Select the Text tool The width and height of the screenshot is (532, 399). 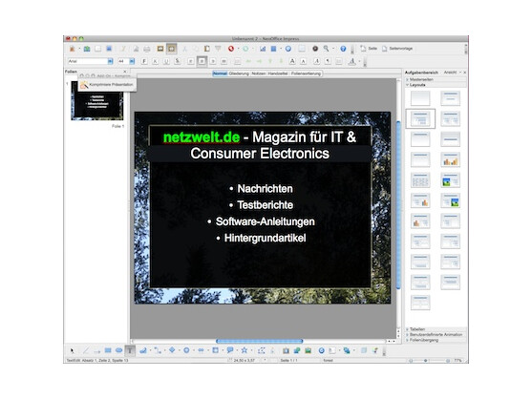click(130, 350)
